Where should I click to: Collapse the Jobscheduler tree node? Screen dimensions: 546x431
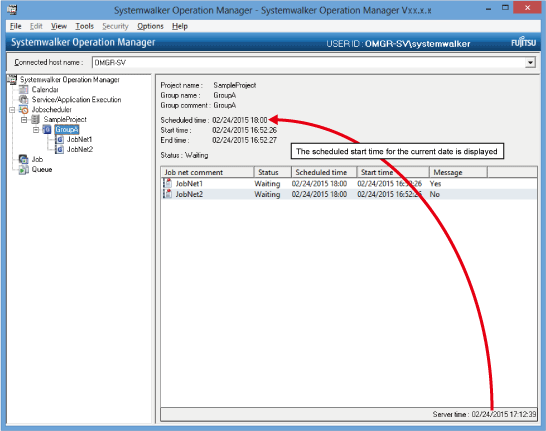pyautogui.click(x=12, y=110)
